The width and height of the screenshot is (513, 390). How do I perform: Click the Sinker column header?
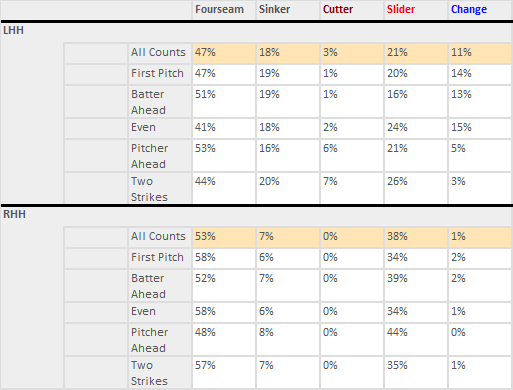tap(274, 9)
